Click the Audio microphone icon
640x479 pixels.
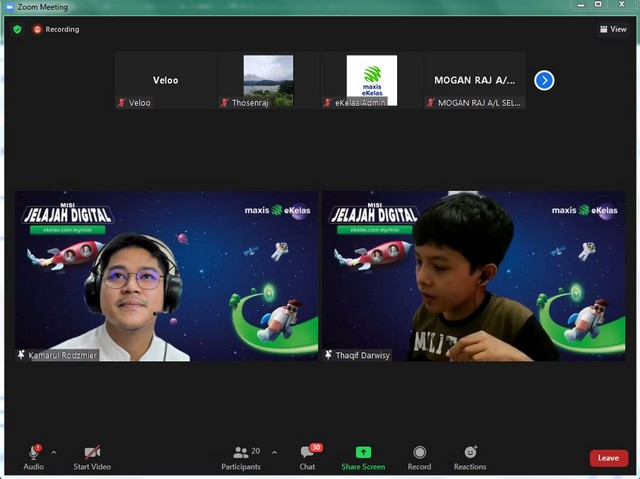click(x=33, y=453)
